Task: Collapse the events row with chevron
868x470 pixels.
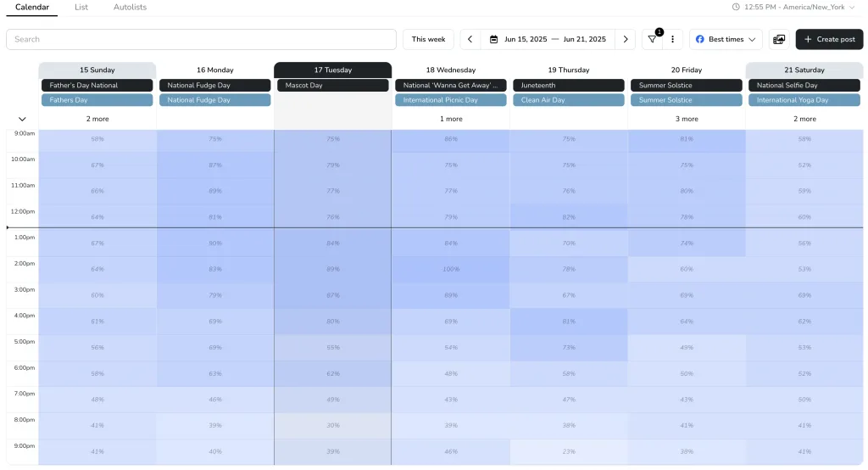Action: 22,119
